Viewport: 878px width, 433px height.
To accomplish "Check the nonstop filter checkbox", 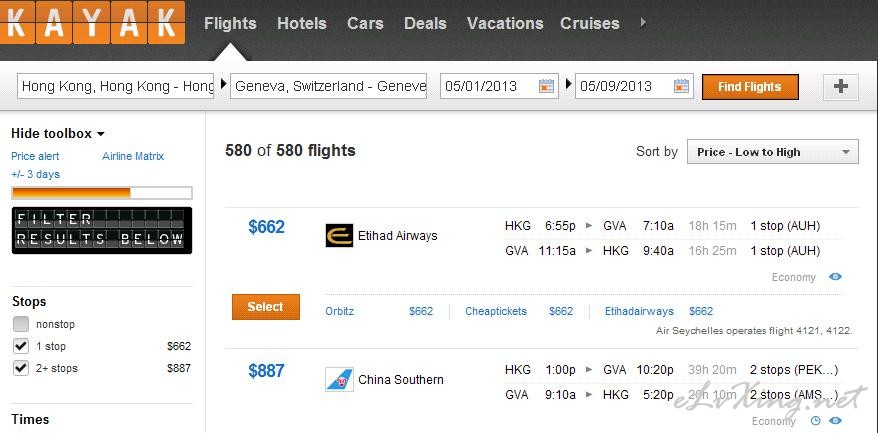I will coord(21,324).
